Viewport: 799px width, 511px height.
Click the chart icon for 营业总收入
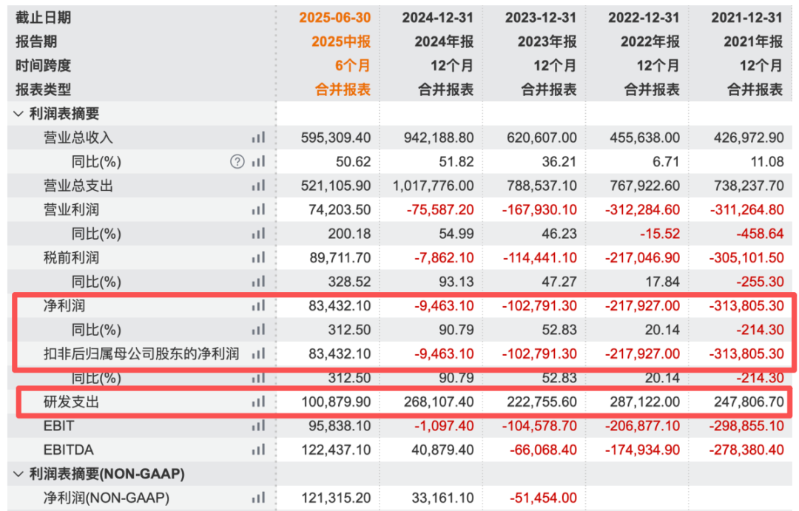259,137
